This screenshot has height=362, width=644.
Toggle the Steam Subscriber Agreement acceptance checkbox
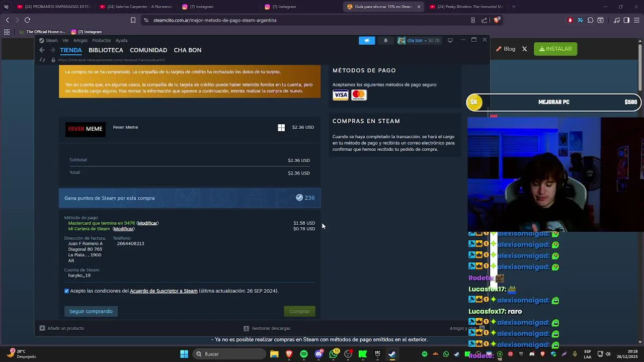[x=66, y=291]
